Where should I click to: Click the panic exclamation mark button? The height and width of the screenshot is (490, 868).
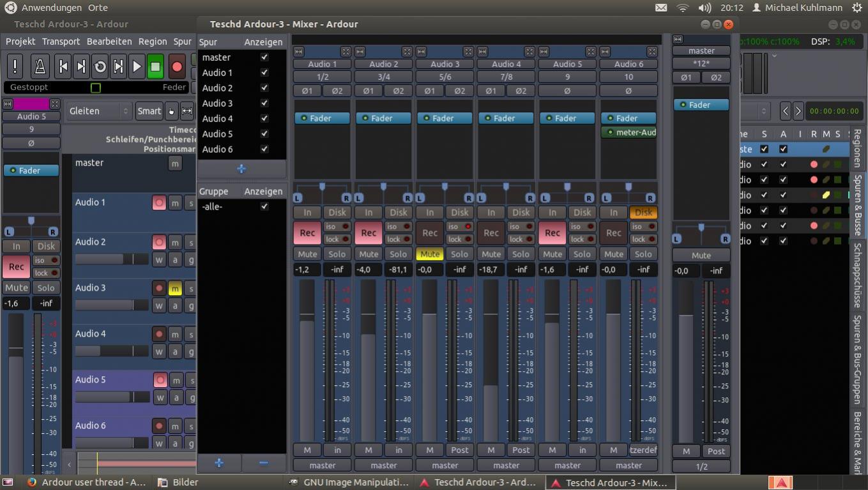[15, 66]
